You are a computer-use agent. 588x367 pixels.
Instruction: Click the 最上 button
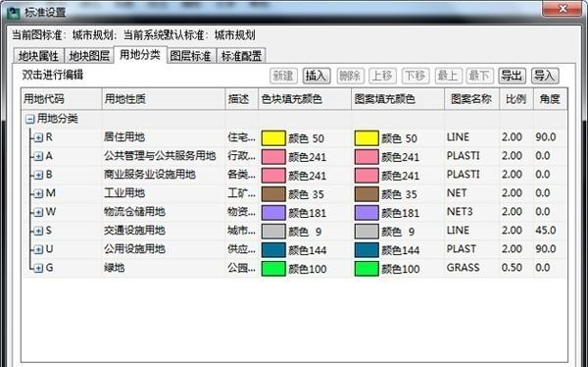click(448, 76)
